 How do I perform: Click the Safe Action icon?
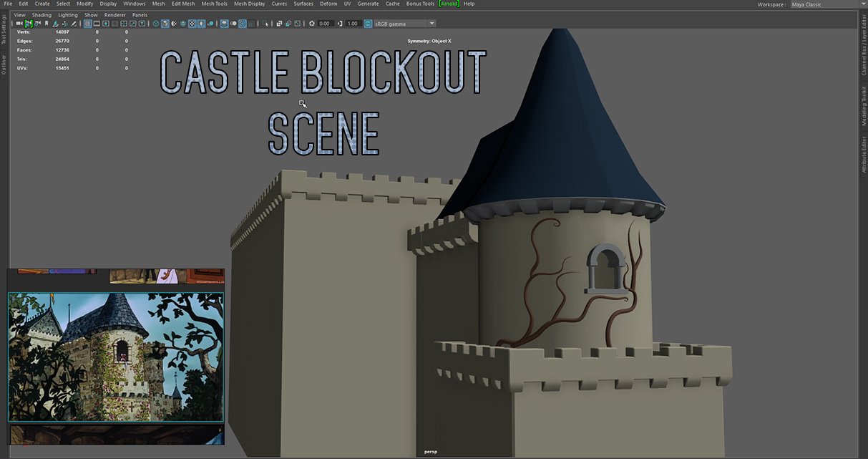pos(133,24)
